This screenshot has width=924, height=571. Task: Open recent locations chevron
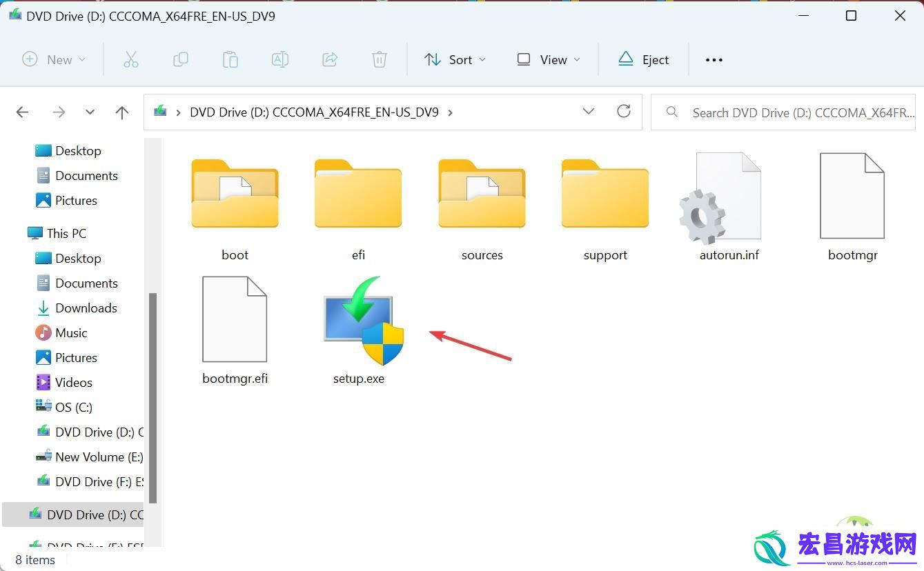90,112
